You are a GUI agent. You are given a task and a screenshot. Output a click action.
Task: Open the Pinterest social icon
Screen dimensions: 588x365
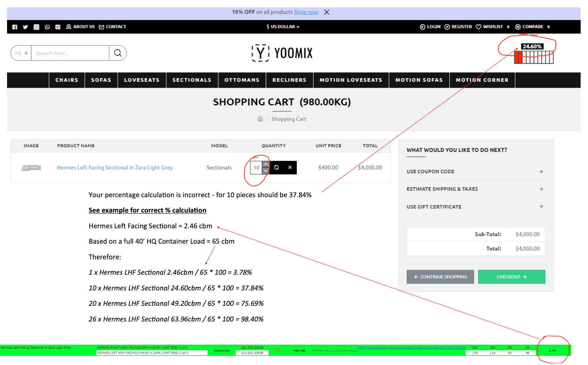pos(58,27)
